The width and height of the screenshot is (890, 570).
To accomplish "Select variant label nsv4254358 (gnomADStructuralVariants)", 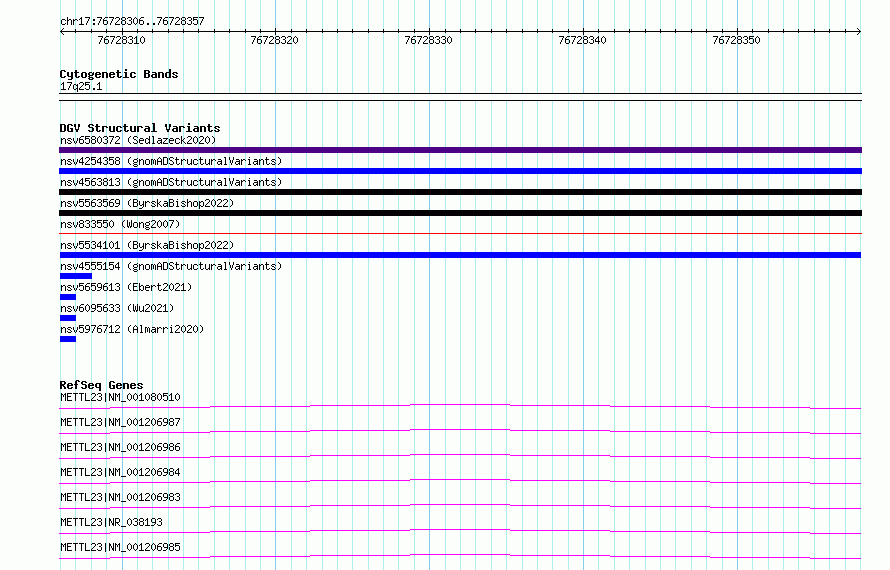I will click(x=171, y=161).
